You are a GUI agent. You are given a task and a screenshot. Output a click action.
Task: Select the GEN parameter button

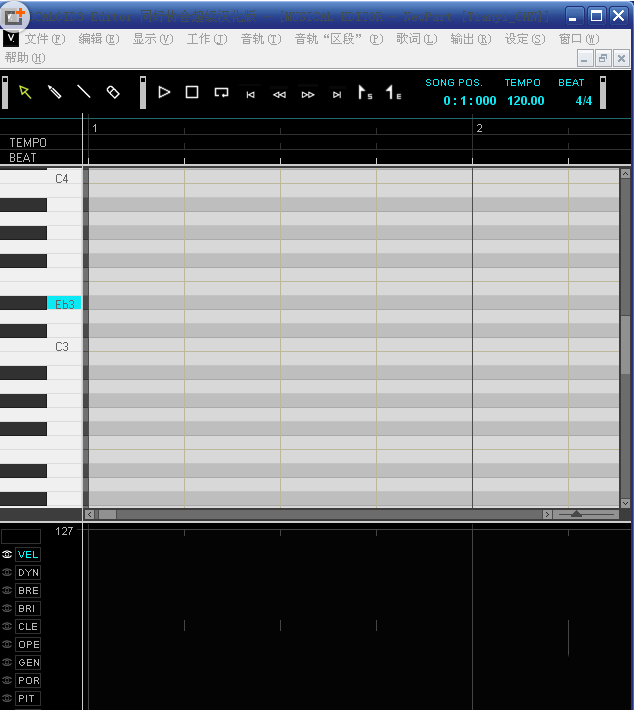click(28, 663)
